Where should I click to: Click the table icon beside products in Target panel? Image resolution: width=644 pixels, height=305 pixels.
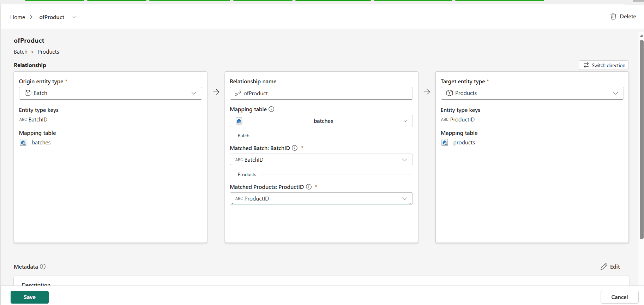point(445,143)
